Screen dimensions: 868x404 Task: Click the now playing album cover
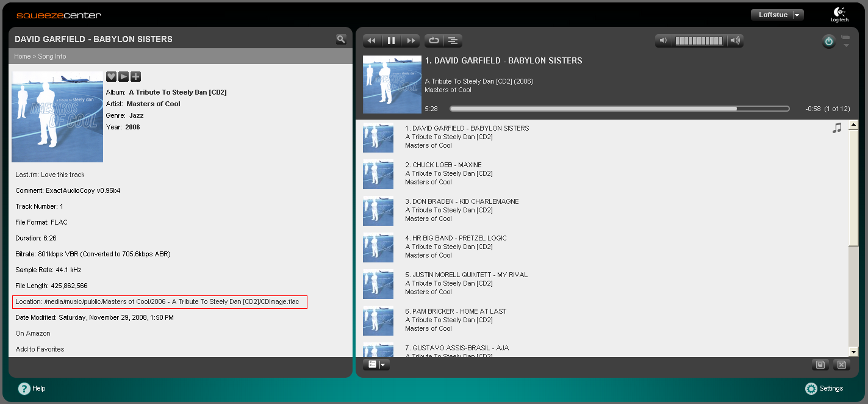pyautogui.click(x=392, y=85)
